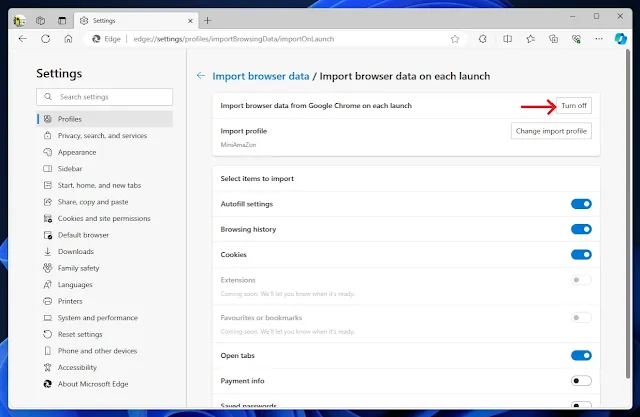
Task: Open Profiles settings section
Action: [x=105, y=119]
